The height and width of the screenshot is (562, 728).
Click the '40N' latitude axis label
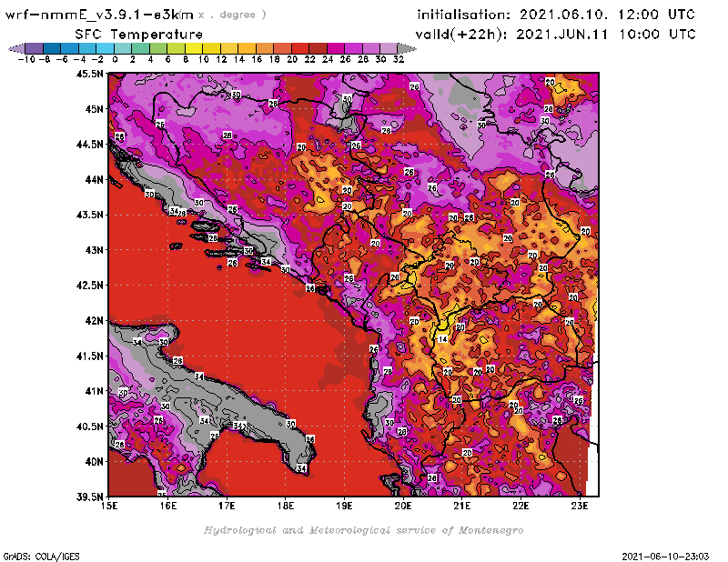click(x=94, y=461)
